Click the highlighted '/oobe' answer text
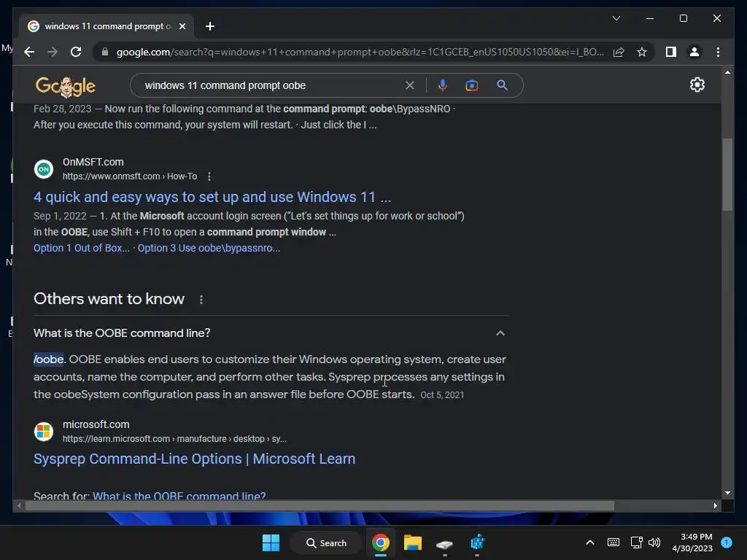The height and width of the screenshot is (560, 747). pos(48,359)
